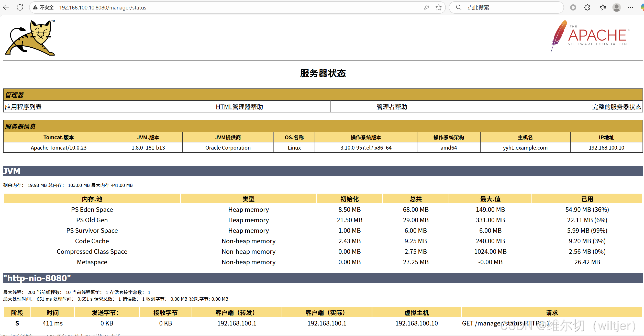Click virtual host 192.168.100.10 cell
The width and height of the screenshot is (644, 336).
417,323
